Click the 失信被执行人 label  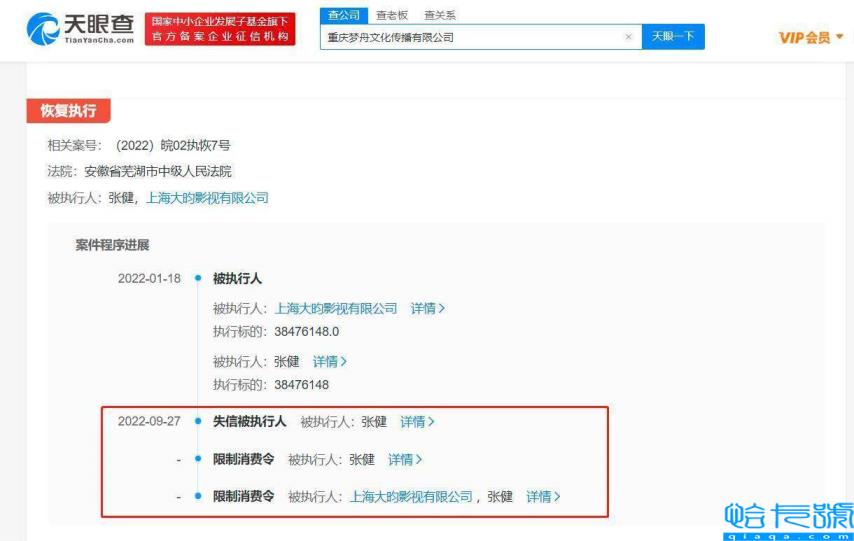[x=249, y=421]
